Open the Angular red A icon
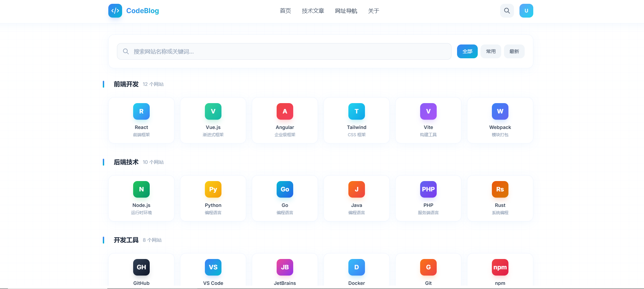This screenshot has width=644, height=289. coord(285,111)
